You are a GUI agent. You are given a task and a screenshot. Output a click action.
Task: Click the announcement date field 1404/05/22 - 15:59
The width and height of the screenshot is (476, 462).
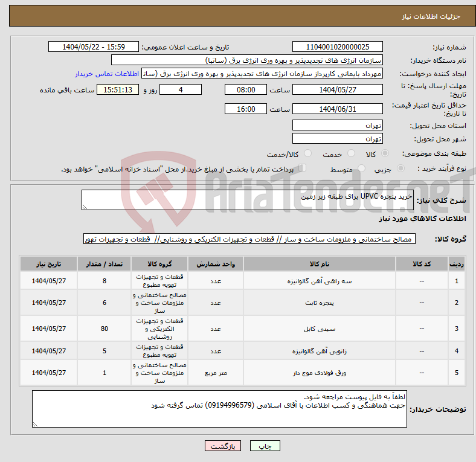[94, 47]
